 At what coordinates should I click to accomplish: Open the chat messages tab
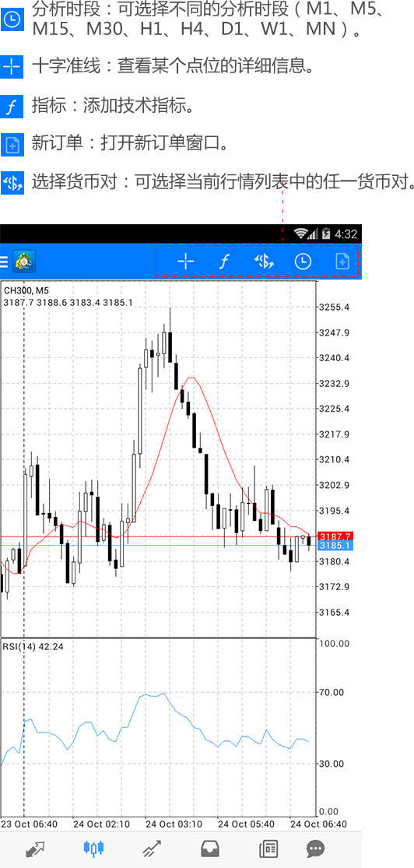(315, 849)
